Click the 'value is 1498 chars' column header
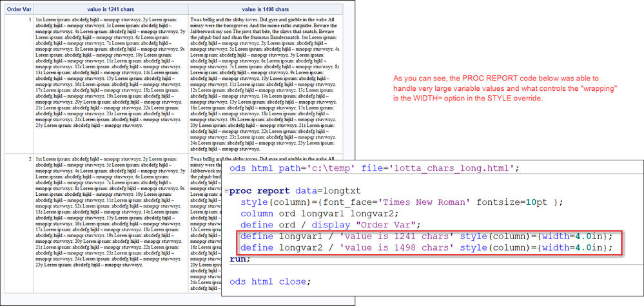 266,9
